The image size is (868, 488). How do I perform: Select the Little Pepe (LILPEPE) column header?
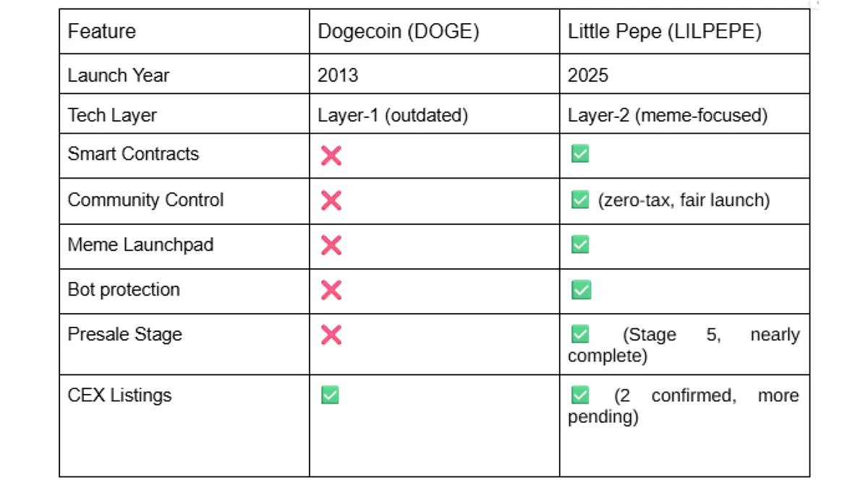[684, 31]
